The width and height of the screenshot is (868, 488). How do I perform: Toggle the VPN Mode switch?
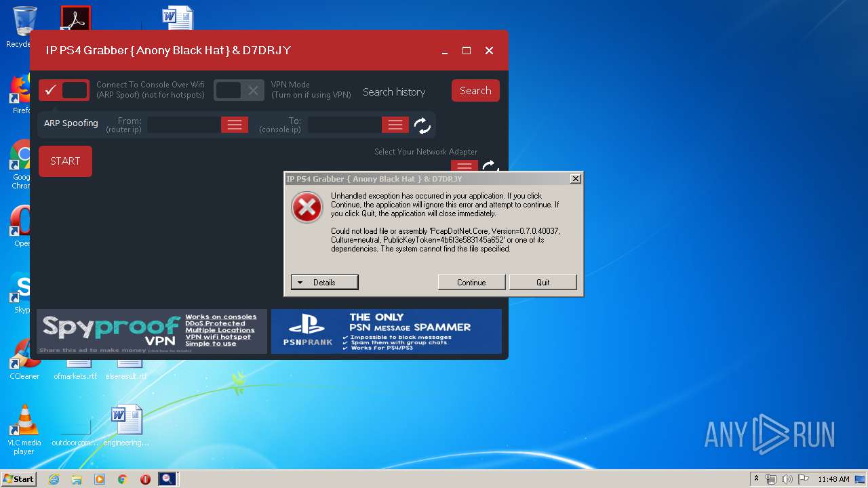point(239,90)
